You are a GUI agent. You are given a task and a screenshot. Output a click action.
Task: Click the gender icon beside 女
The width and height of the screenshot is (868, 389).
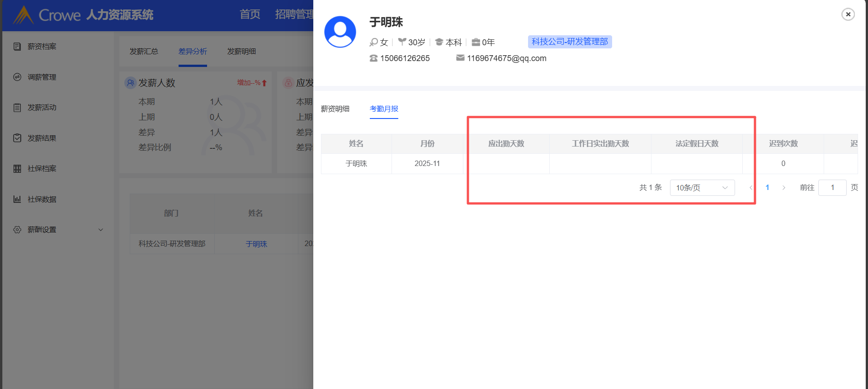coord(373,42)
